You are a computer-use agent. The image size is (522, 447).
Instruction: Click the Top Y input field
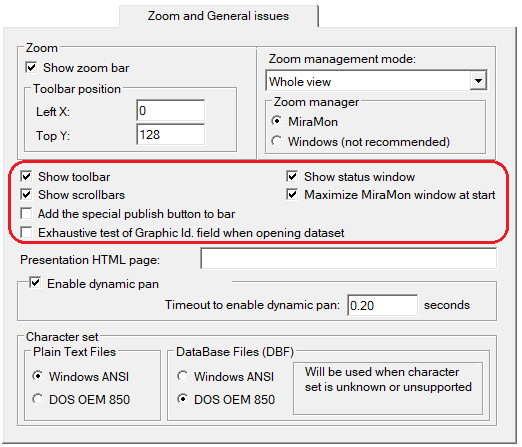(x=171, y=135)
